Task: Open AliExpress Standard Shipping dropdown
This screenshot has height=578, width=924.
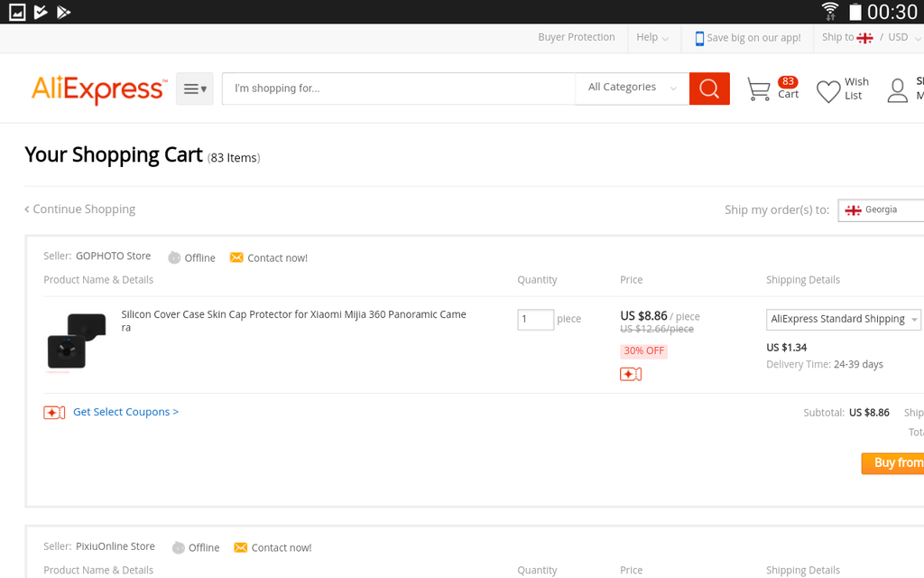Action: [843, 319]
